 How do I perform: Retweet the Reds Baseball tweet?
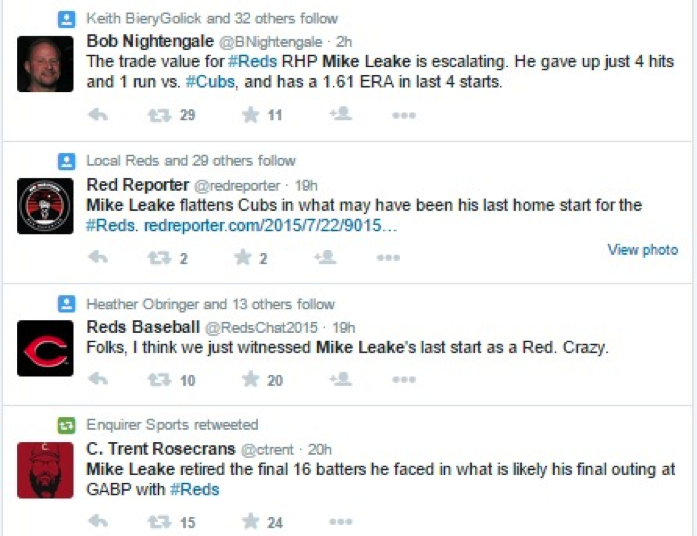click(x=159, y=380)
